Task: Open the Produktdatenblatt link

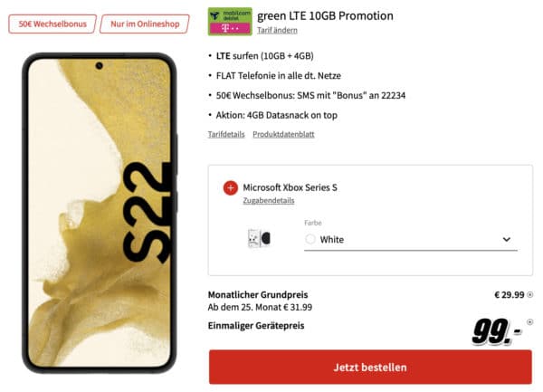Action: coord(283,134)
